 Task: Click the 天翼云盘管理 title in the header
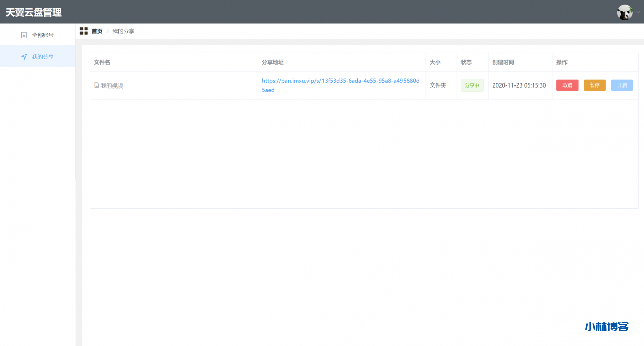point(34,12)
